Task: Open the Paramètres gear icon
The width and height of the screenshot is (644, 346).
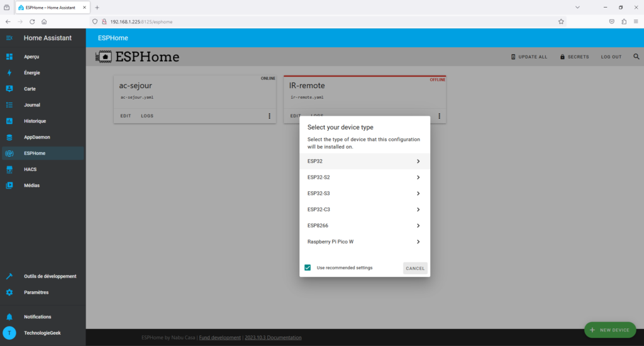Action: pyautogui.click(x=9, y=293)
